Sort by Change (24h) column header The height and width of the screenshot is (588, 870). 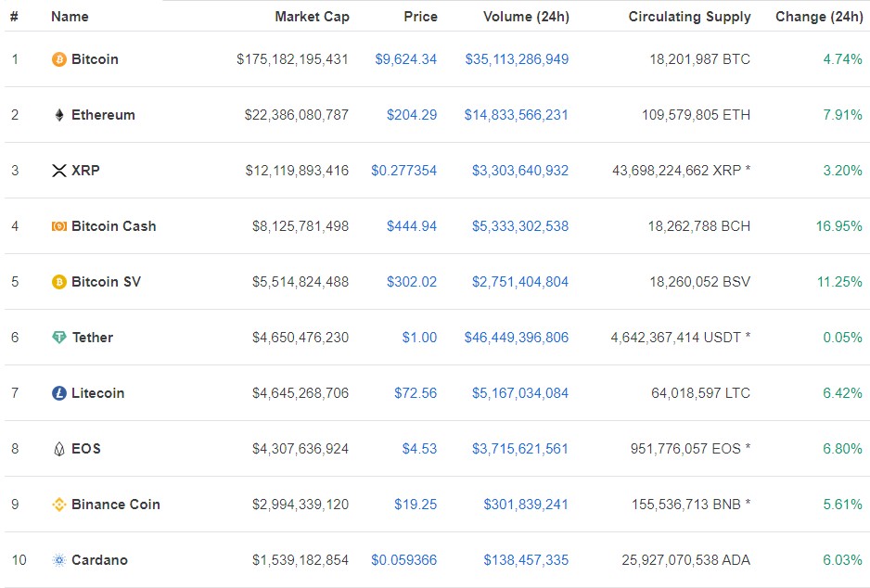tap(819, 17)
